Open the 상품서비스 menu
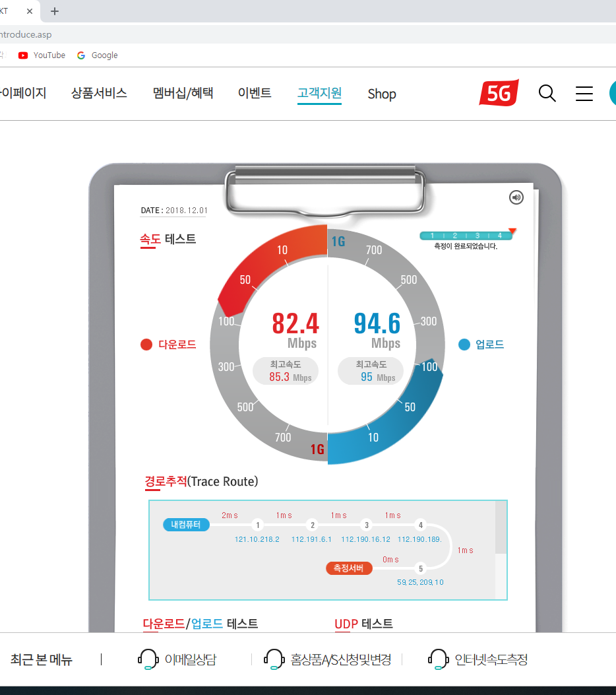Viewport: 616px width, 695px height. point(99,94)
